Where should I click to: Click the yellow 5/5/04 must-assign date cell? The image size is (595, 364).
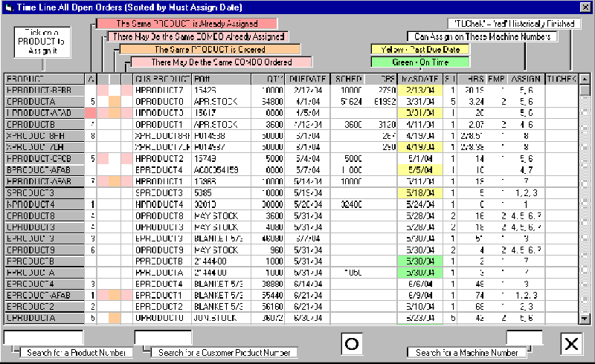(x=419, y=170)
